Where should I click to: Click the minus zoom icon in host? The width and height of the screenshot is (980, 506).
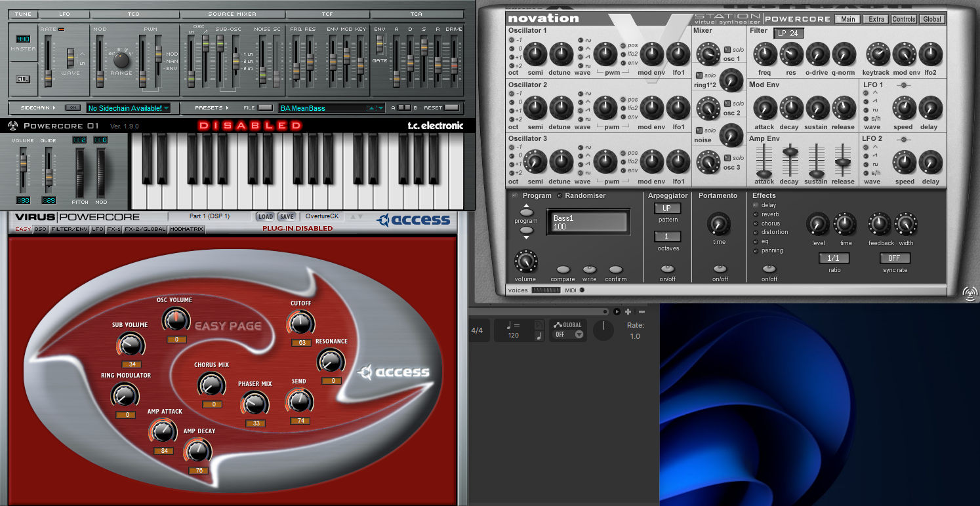pos(642,311)
